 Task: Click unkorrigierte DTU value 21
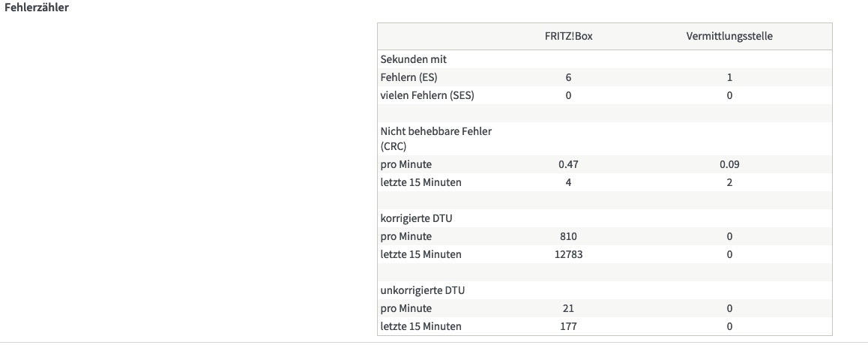click(568, 308)
